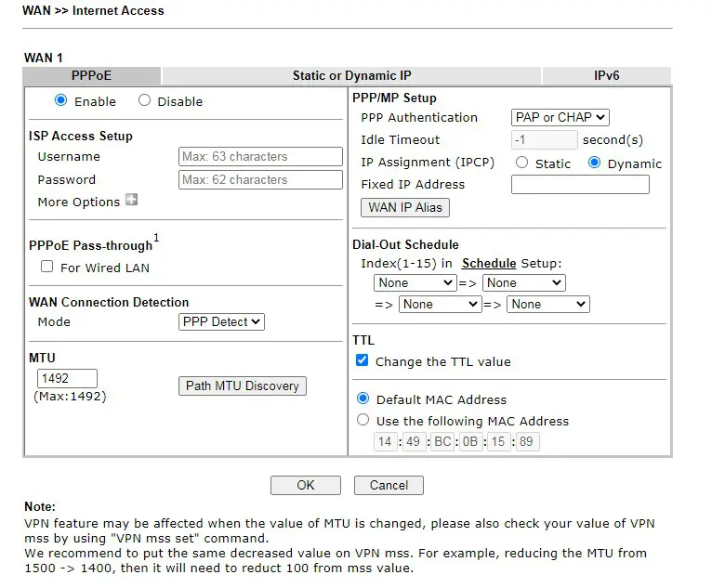The image size is (712, 588).
Task: Select the Disable radio button
Action: [144, 100]
